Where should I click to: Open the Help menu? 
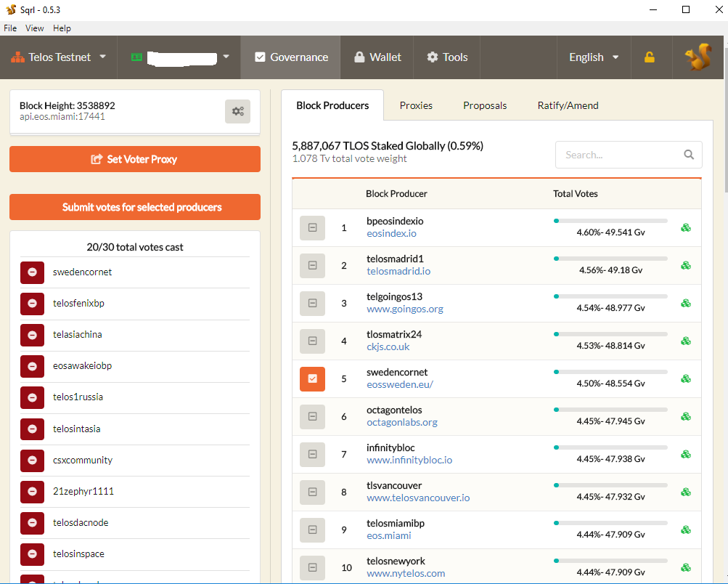pyautogui.click(x=62, y=28)
